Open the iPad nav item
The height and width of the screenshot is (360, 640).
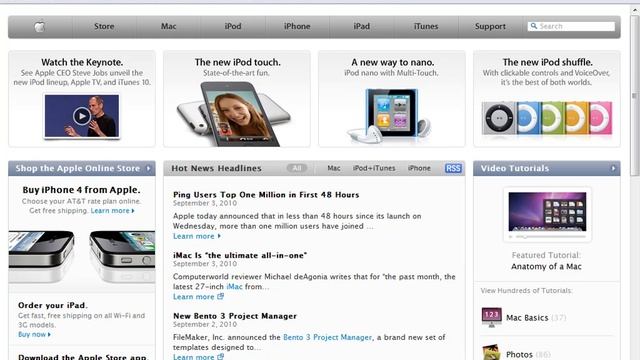[361, 26]
